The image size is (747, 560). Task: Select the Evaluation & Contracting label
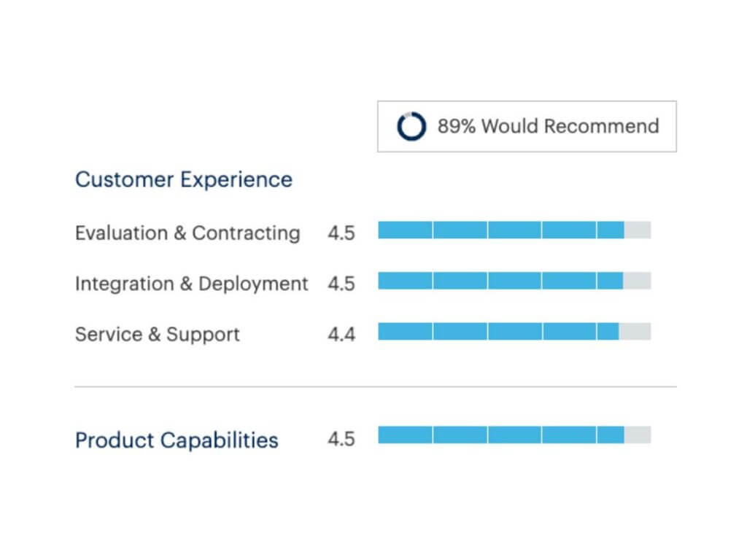187,233
